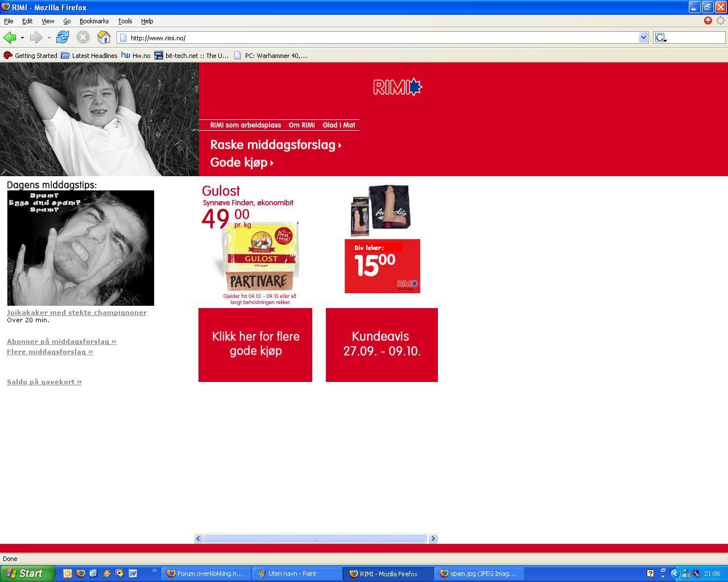Click the help question mark tray icon
The height and width of the screenshot is (582, 728).
click(651, 573)
